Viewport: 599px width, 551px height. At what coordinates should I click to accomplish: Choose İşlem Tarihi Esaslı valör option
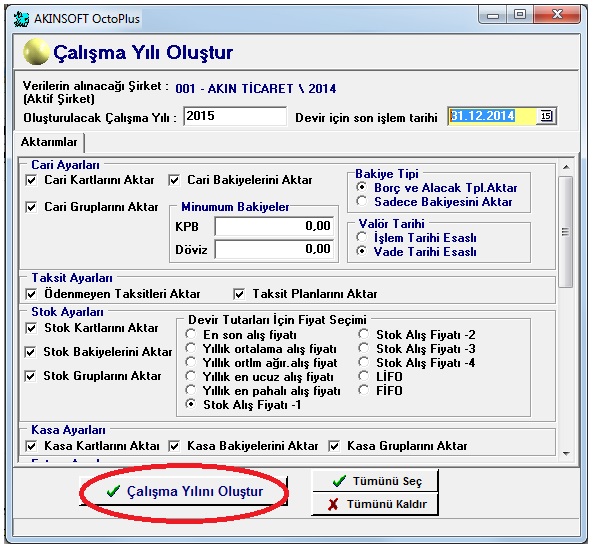362,237
